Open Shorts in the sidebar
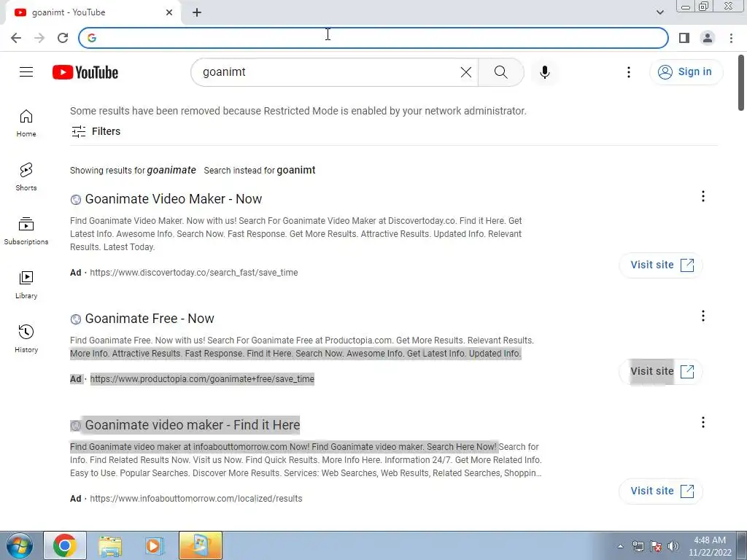 point(26,177)
